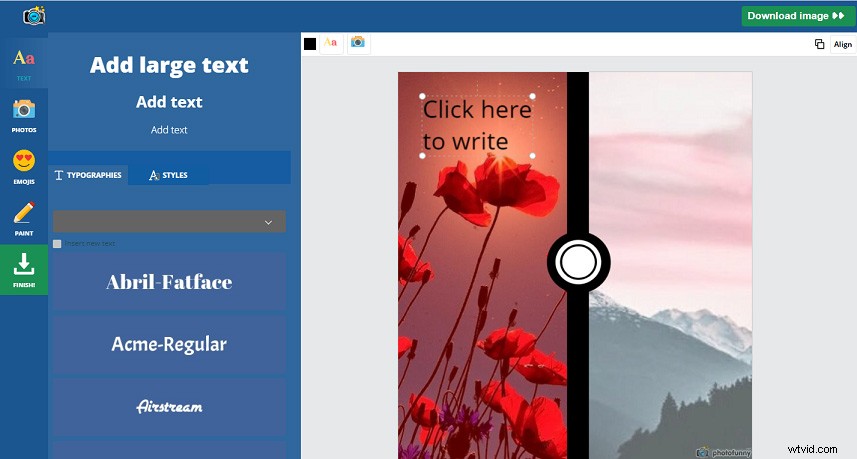
Task: Click the Aa text toolbar icon
Action: click(331, 43)
